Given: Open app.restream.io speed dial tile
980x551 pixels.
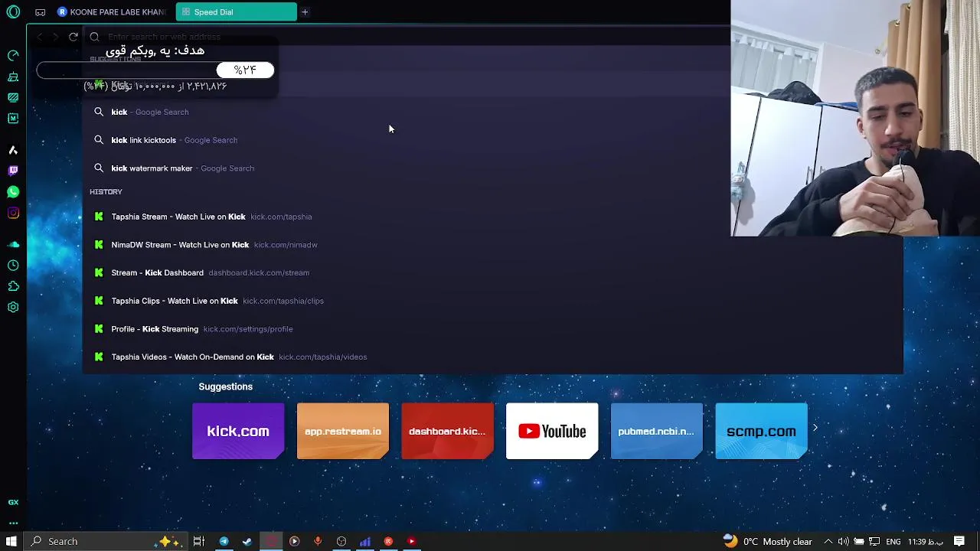Looking at the screenshot, I should pyautogui.click(x=343, y=431).
